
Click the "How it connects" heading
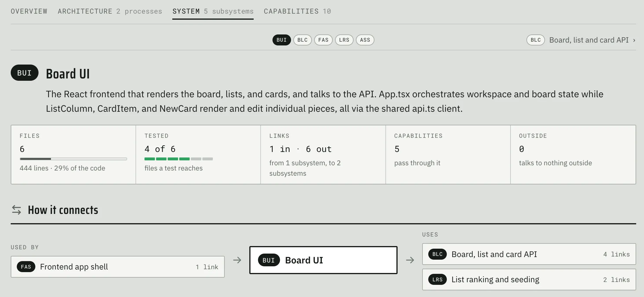coord(63,210)
